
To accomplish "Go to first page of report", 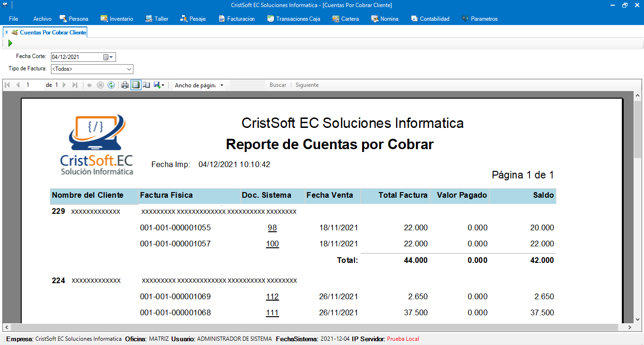I will [8, 85].
